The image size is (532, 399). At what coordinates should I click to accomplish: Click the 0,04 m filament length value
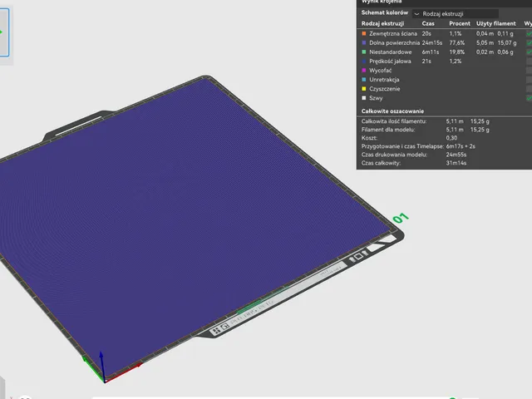pos(485,33)
